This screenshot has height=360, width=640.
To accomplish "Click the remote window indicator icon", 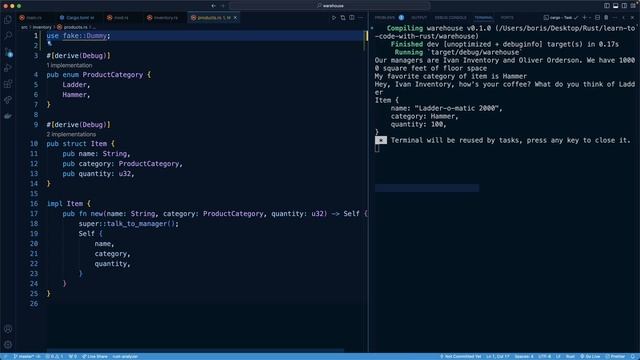I will click(5, 356).
